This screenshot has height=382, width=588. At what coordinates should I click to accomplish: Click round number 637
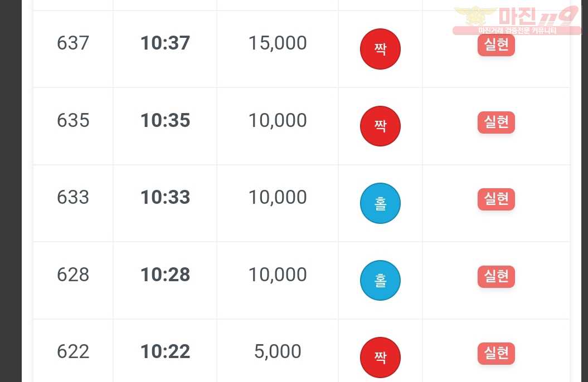click(x=73, y=43)
